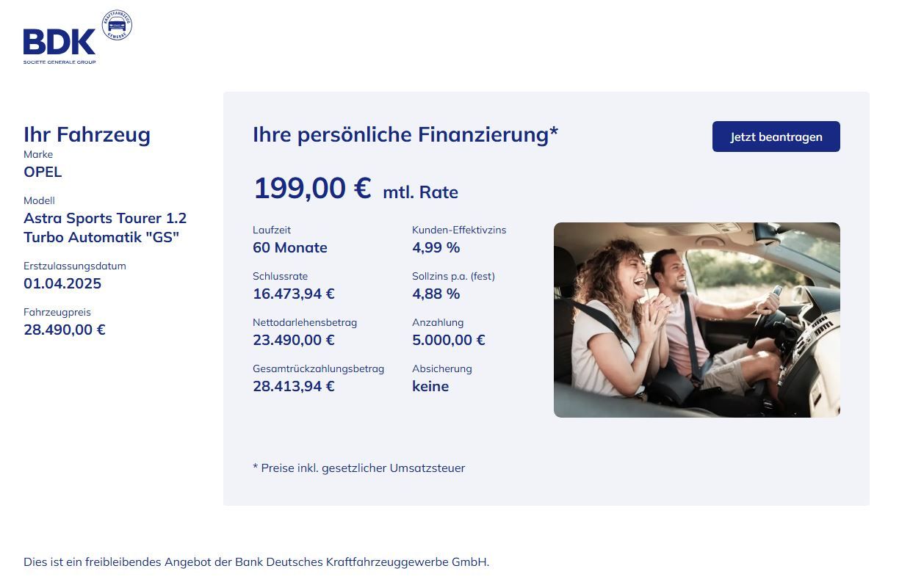Click the Sollzins p.a. 4,88 % value

click(436, 294)
